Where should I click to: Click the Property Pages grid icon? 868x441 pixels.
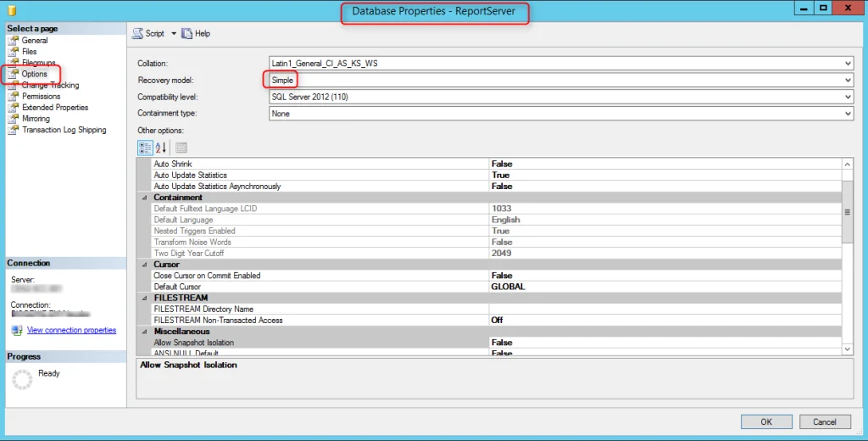tap(181, 148)
